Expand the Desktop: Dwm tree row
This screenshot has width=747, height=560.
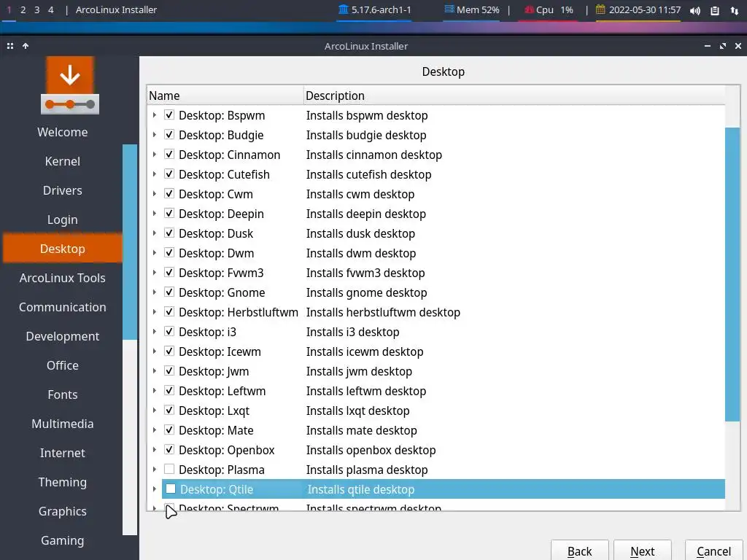(x=155, y=253)
